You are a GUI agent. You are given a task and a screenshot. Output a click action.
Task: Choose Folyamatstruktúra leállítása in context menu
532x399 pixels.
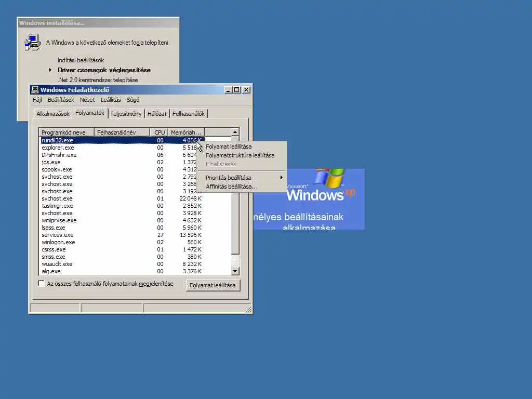(242, 155)
